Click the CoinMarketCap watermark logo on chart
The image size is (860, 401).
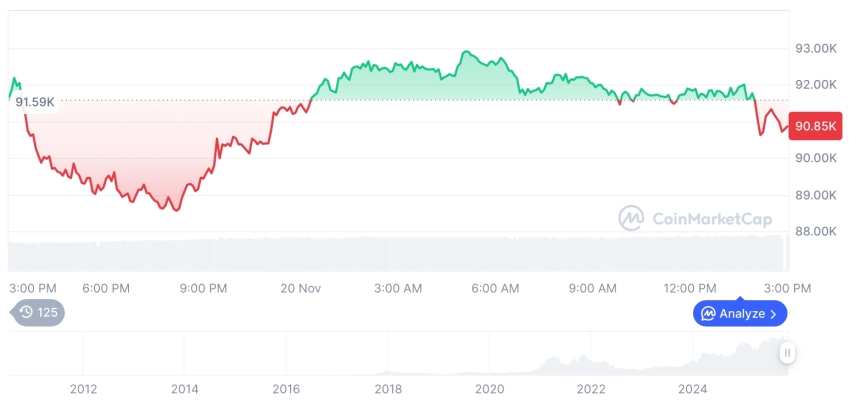(x=631, y=218)
